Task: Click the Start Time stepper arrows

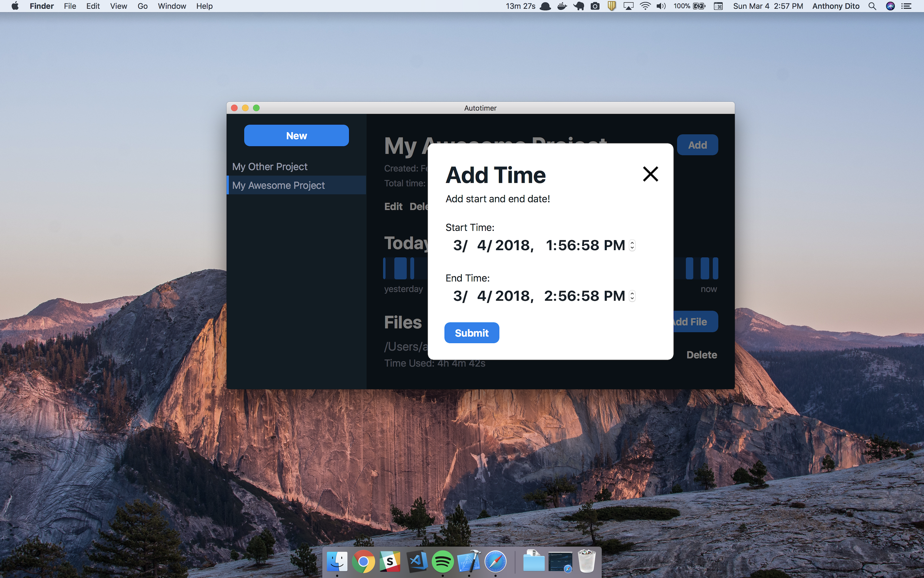Action: (632, 245)
